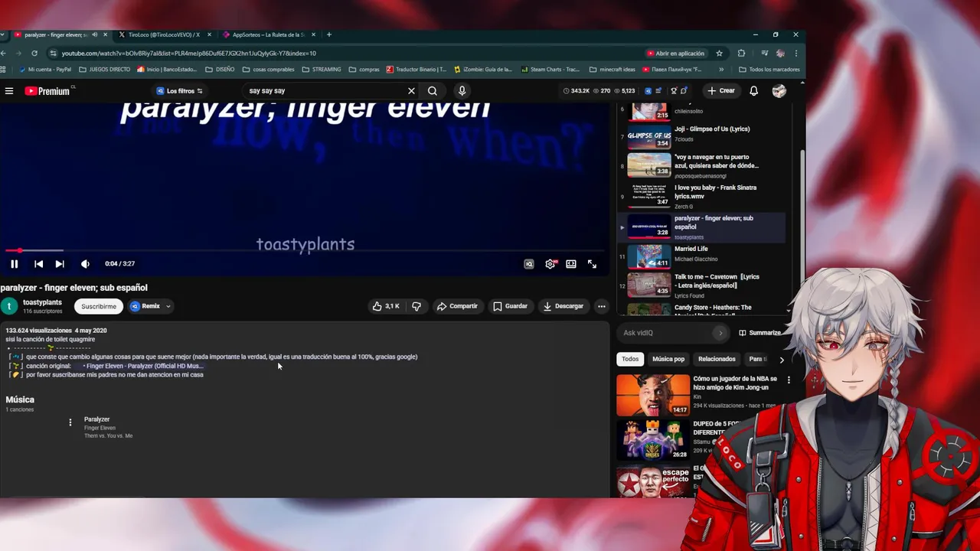This screenshot has width=980, height=551.
Task: Open options for the NBA recommended video
Action: [x=789, y=380]
